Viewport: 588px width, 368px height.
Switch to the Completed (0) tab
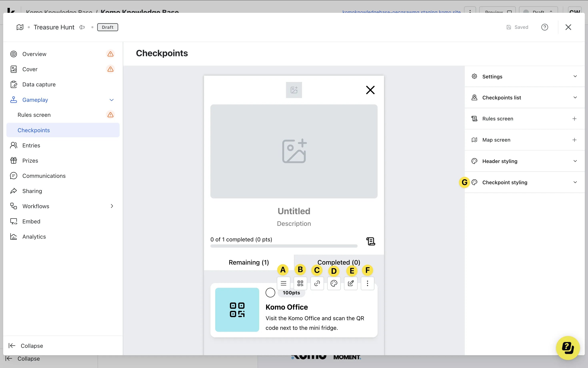(x=339, y=262)
